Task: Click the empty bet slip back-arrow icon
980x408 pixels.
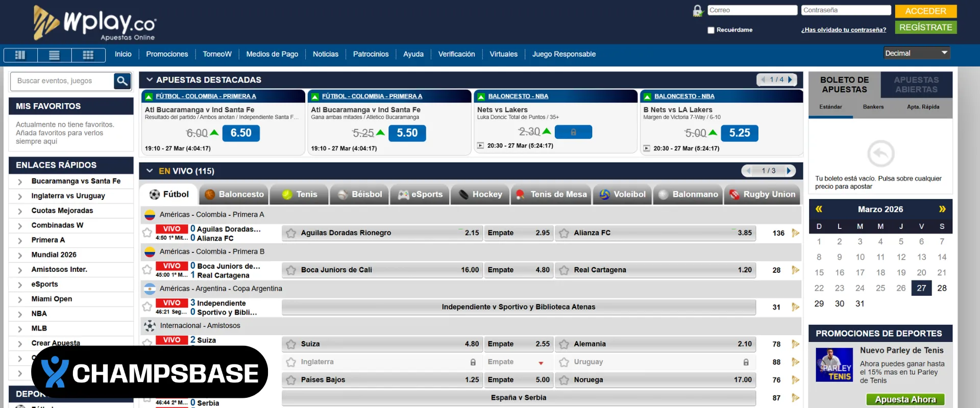Action: coord(881,153)
